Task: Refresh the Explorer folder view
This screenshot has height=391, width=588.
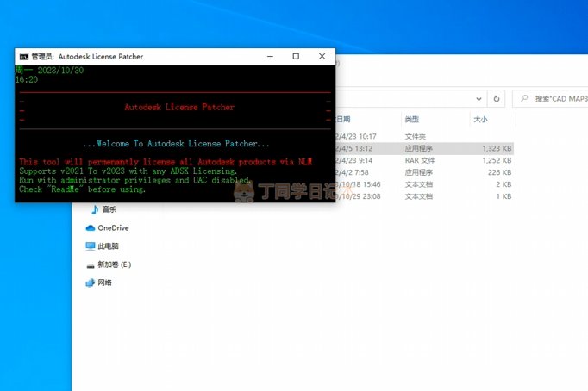Action: pos(497,99)
